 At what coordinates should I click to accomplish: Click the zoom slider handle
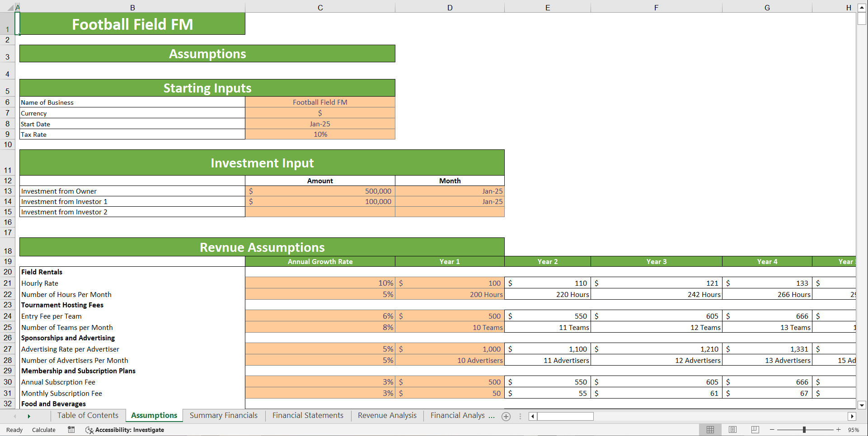pos(804,430)
